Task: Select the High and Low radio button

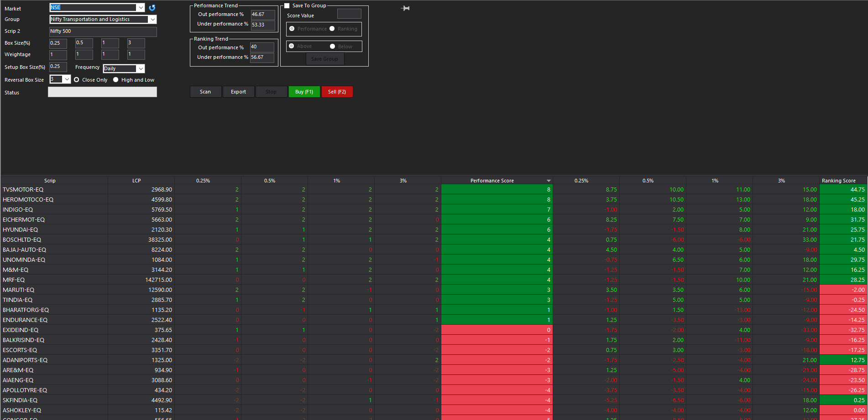Action: coord(116,80)
